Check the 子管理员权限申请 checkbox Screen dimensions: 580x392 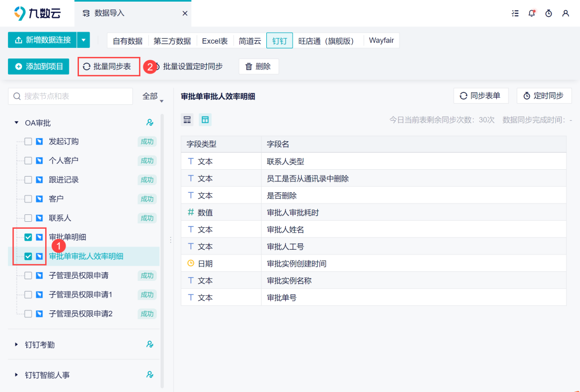coord(29,275)
